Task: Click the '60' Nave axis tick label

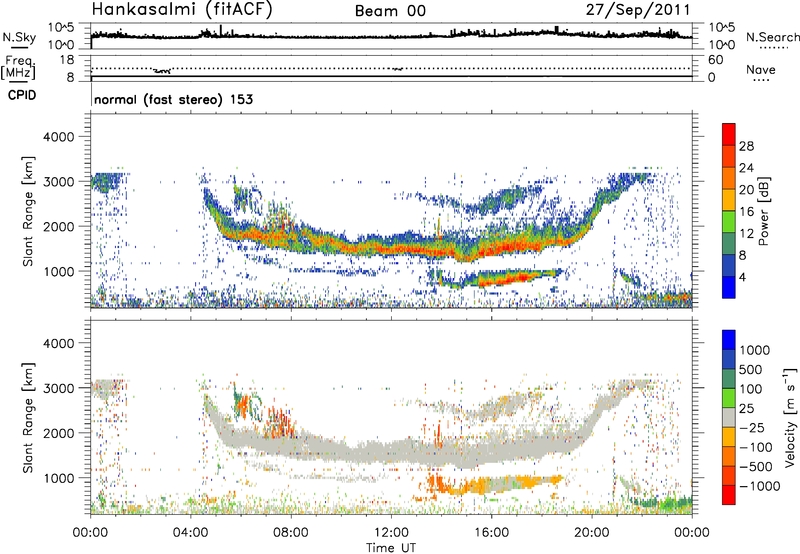Action: [x=715, y=60]
